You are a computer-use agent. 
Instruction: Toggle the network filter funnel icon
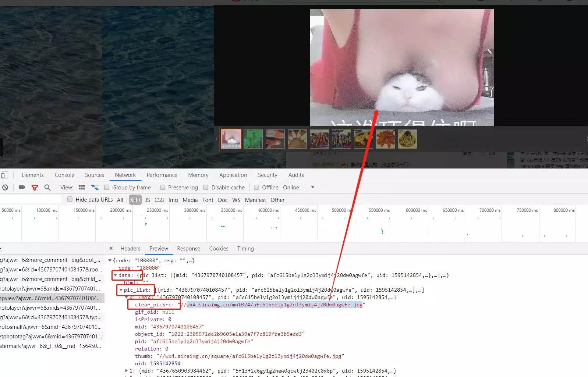click(x=35, y=188)
